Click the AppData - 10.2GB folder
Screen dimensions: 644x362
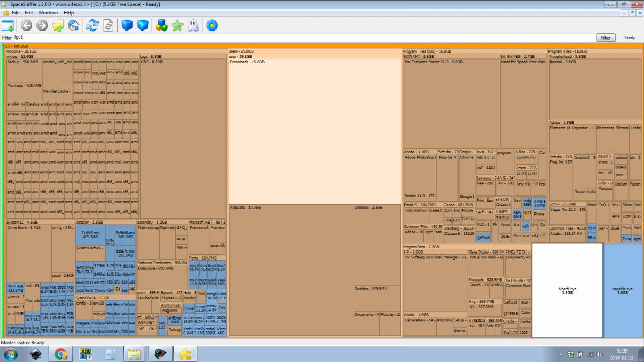[x=291, y=271]
